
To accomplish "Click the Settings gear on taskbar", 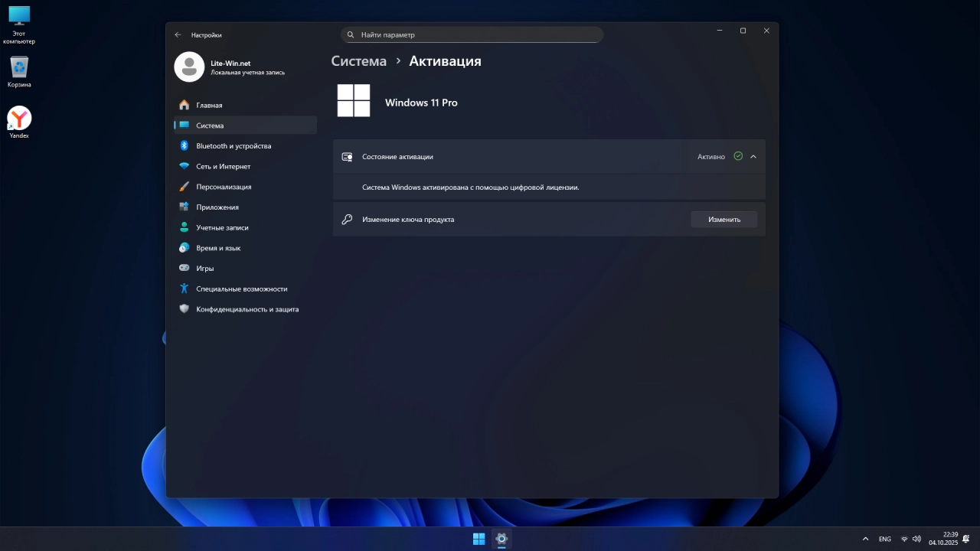I will pos(501,539).
